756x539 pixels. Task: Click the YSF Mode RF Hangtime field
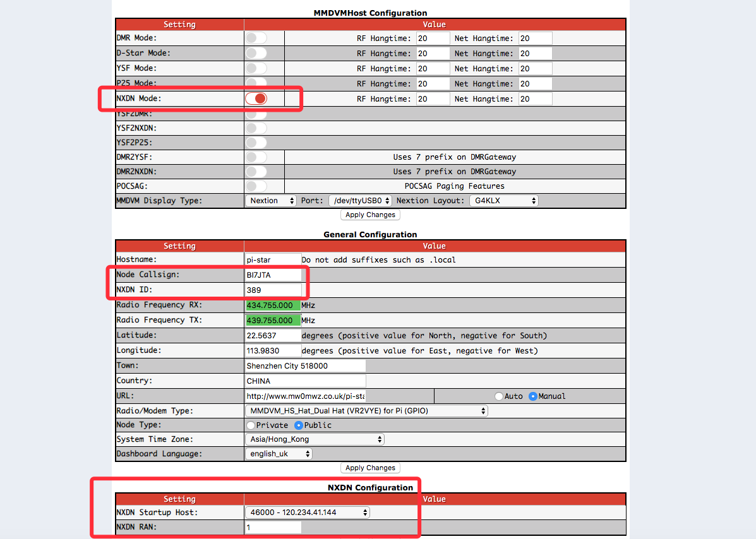tap(433, 69)
